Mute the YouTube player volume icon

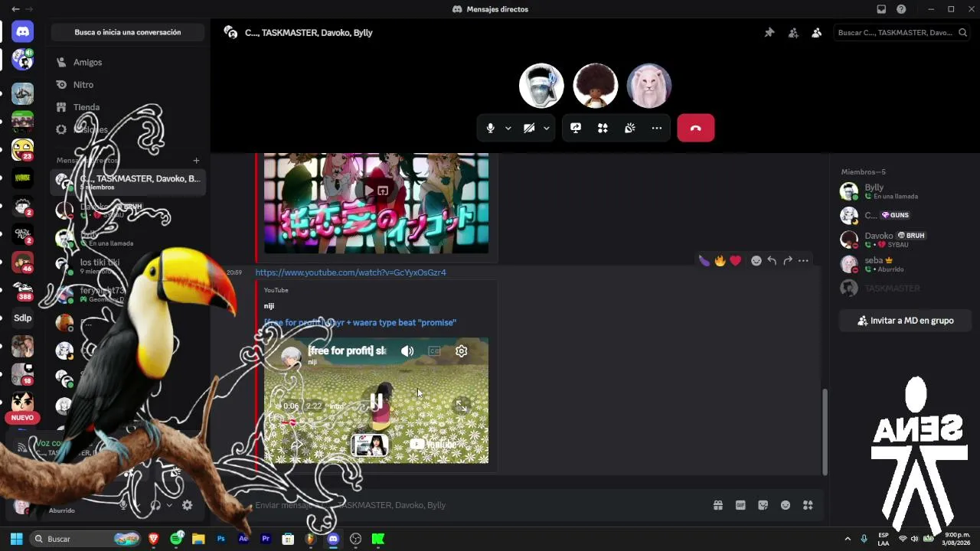click(x=407, y=351)
